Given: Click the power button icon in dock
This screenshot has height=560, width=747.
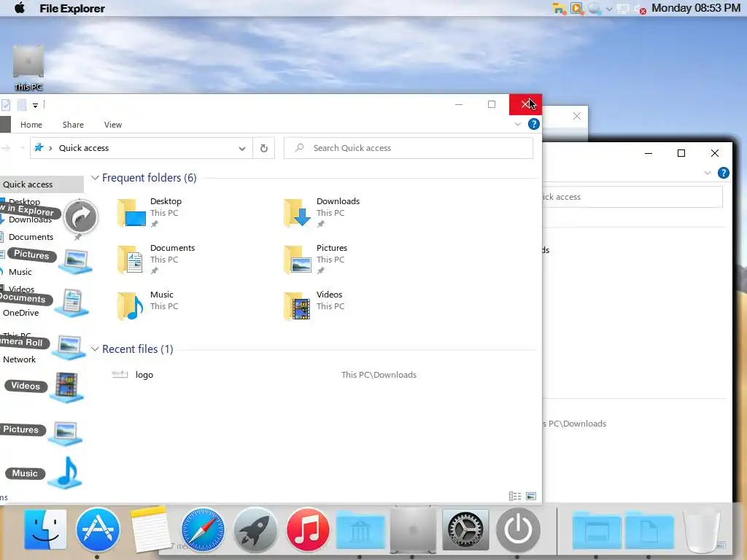Looking at the screenshot, I should pyautogui.click(x=518, y=529).
